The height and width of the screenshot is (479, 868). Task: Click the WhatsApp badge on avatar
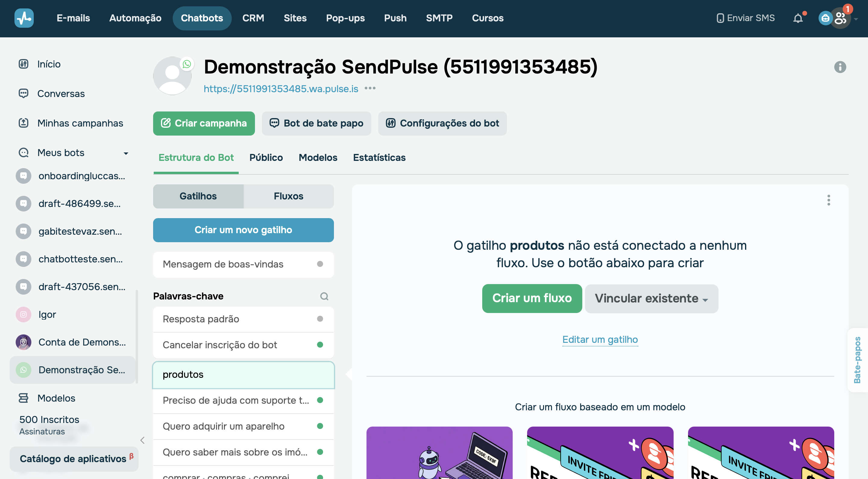tap(186, 64)
